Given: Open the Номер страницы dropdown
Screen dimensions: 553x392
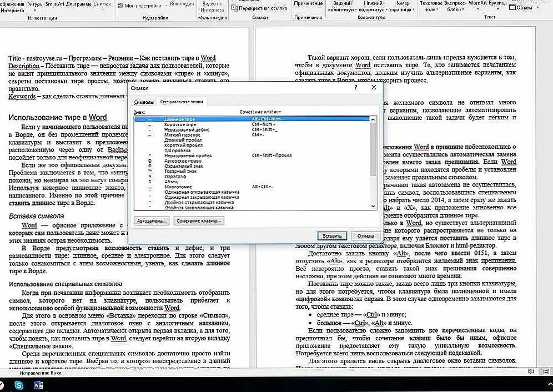Looking at the screenshot, I should (x=401, y=6).
